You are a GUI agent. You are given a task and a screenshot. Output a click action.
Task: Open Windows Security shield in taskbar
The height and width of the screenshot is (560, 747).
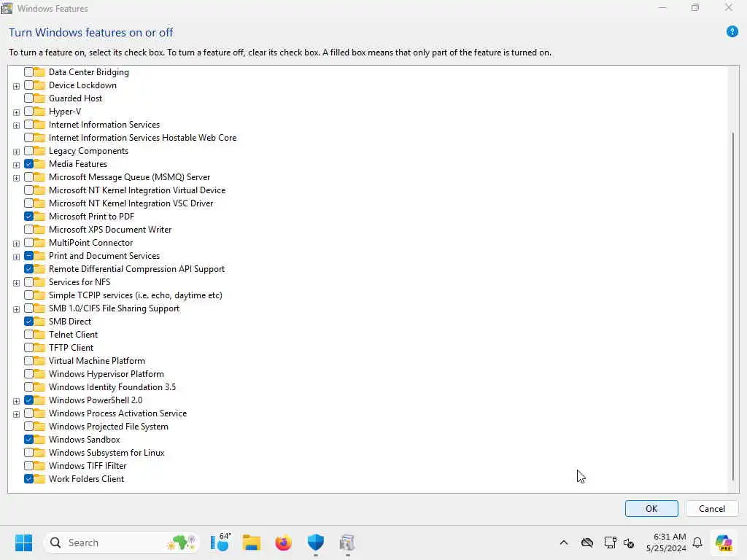315,542
